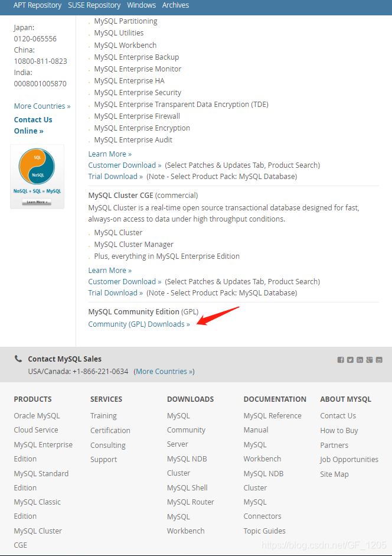The height and width of the screenshot is (556, 392).
Task: Open MySQL Cluster CGE footer link
Action: (38, 538)
